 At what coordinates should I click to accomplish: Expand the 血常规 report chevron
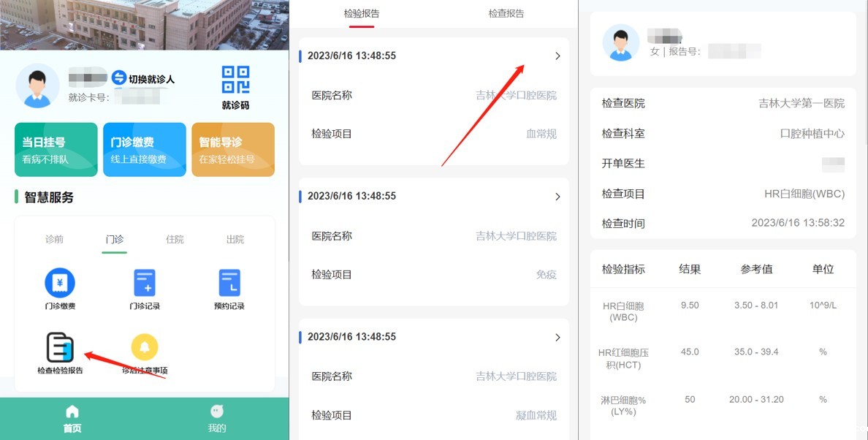(x=557, y=56)
